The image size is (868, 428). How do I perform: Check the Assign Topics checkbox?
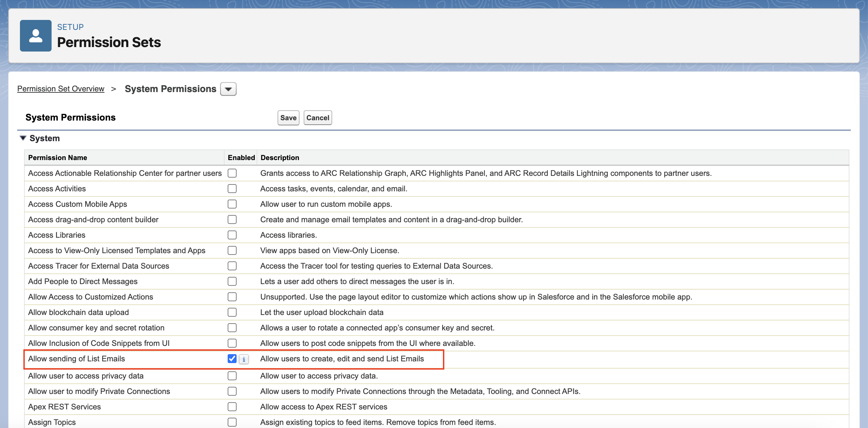tap(232, 422)
